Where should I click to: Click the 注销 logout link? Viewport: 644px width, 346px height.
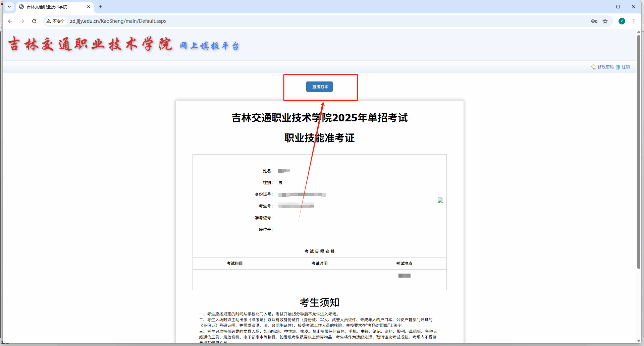626,67
